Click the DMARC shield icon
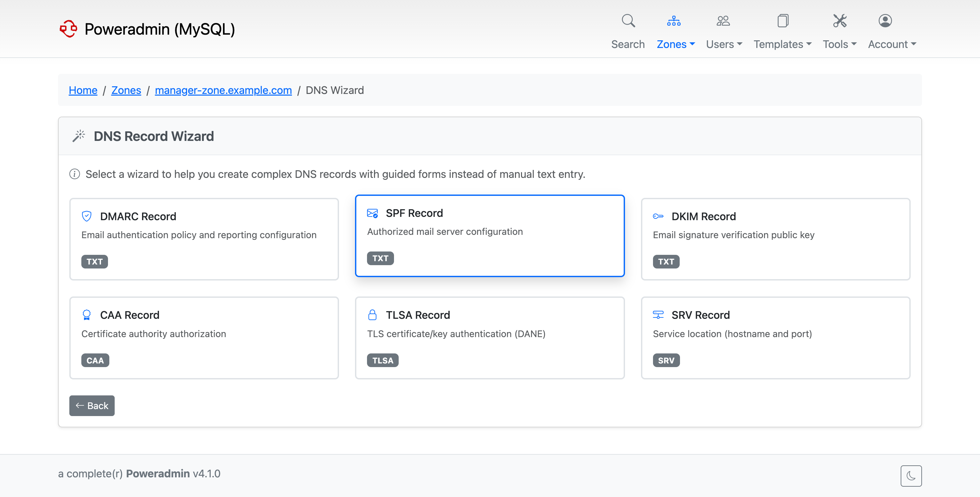This screenshot has height=497, width=980. 87,216
